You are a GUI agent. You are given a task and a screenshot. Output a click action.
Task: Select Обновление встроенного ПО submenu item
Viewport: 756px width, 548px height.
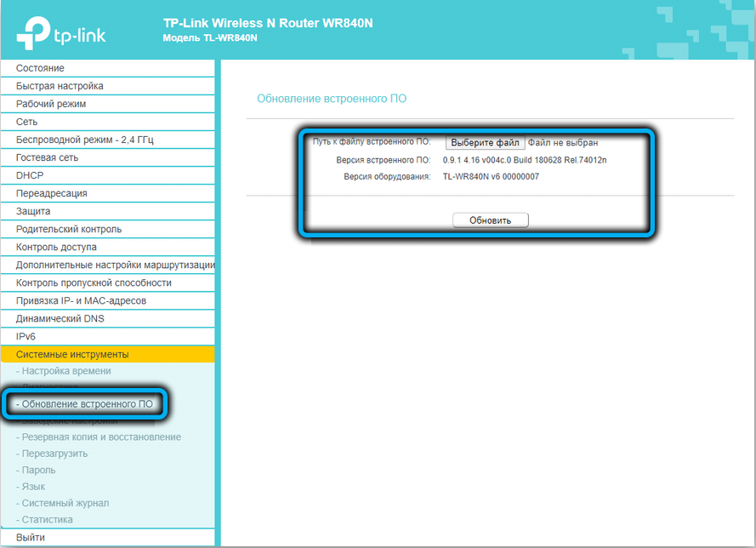pyautogui.click(x=85, y=404)
